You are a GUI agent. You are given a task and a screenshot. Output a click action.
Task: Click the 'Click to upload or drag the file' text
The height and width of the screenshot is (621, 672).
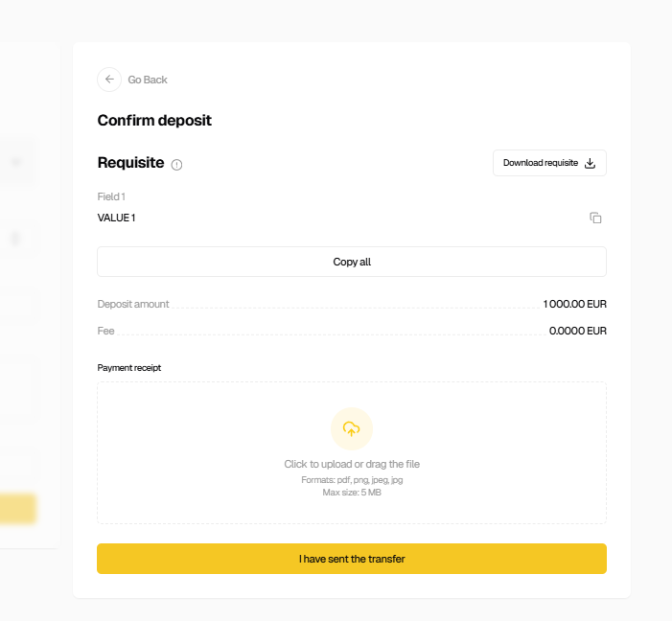tap(352, 464)
